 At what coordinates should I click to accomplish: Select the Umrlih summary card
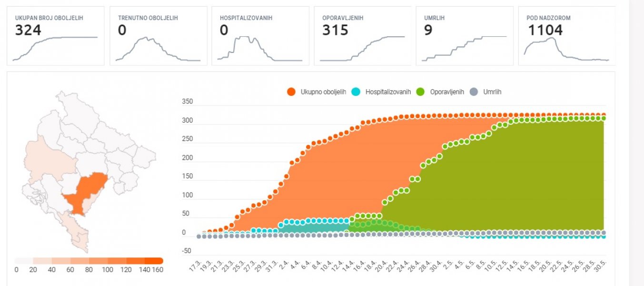464,36
